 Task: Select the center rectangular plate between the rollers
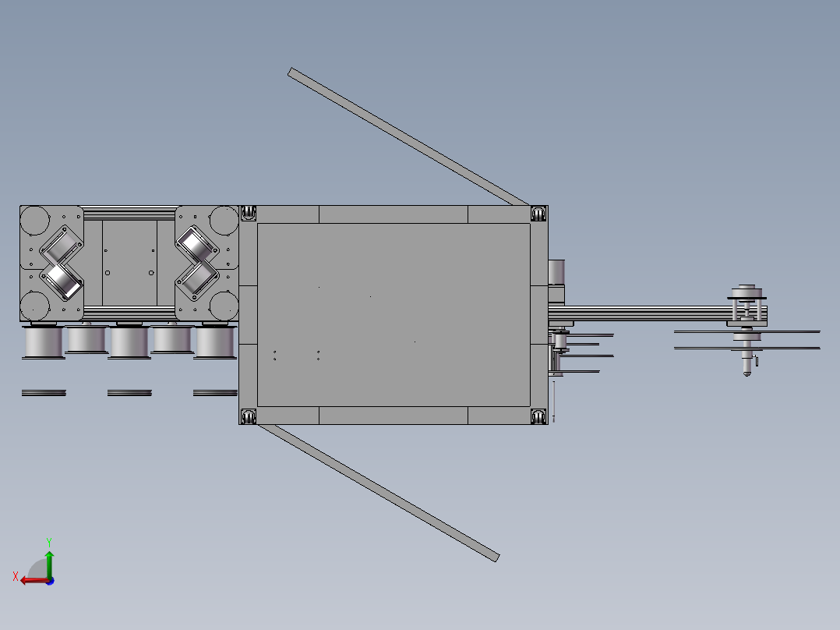point(129,263)
